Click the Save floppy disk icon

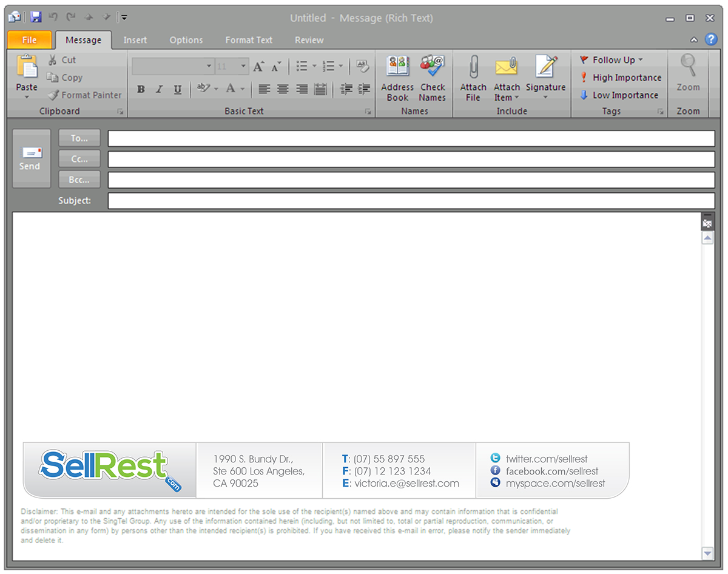point(36,18)
